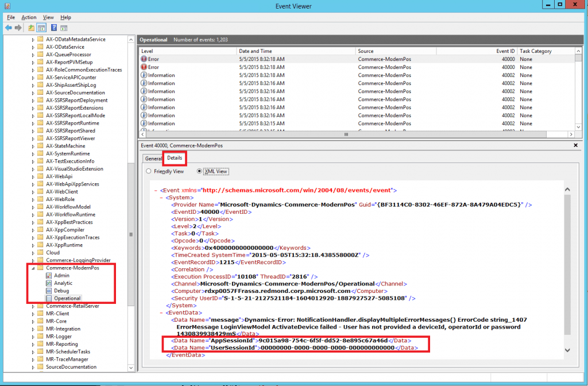588x386 pixels.
Task: Expand the AX-XppRuntime node
Action: (33, 245)
